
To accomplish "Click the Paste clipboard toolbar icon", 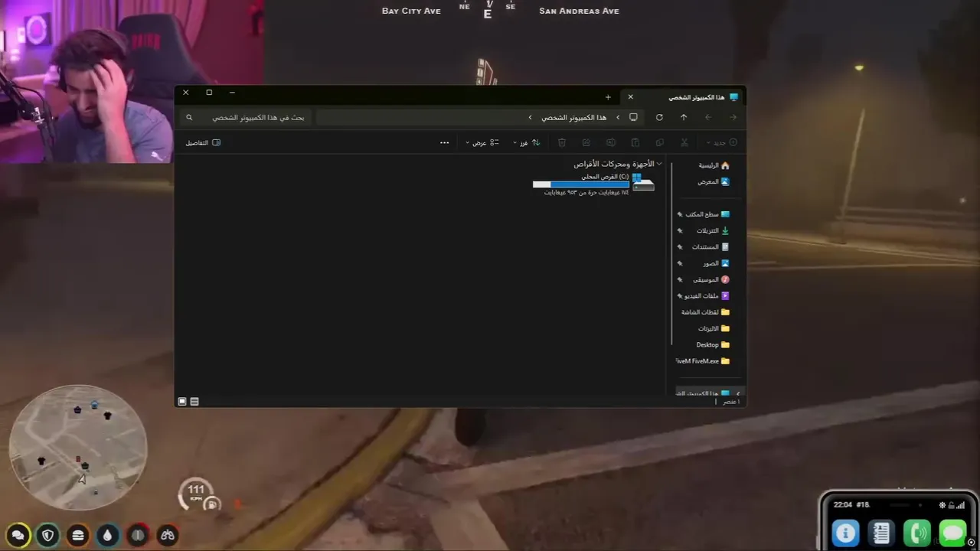I will pyautogui.click(x=635, y=142).
